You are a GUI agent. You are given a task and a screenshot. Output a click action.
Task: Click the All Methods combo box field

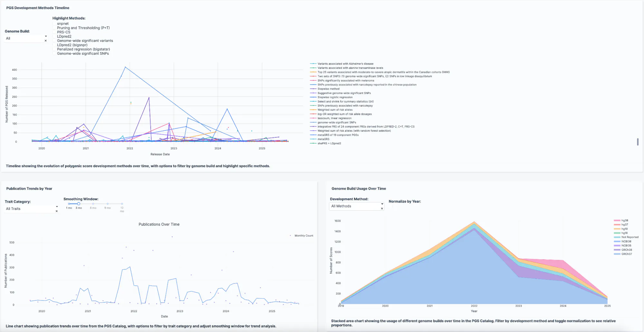pyautogui.click(x=357, y=206)
